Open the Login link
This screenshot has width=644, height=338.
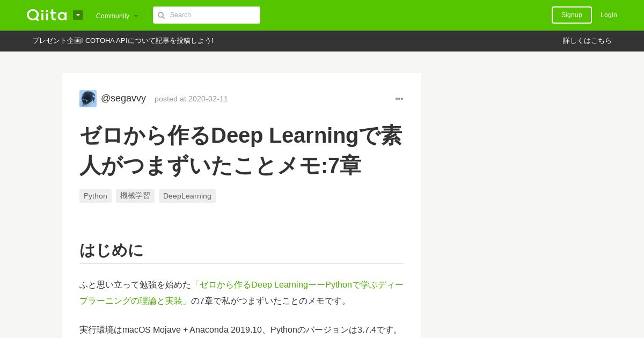coord(609,15)
